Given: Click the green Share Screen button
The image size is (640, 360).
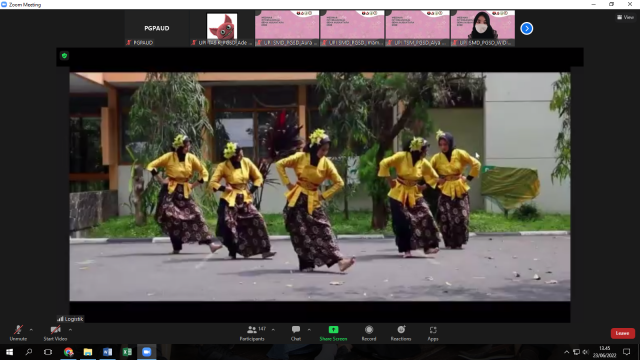Looking at the screenshot, I should 333,333.
